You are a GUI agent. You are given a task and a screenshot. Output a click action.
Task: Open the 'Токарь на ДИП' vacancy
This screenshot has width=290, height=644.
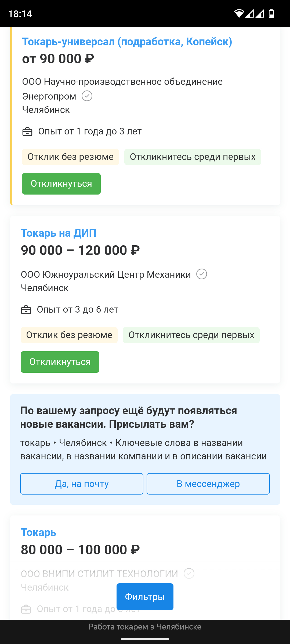(59, 233)
